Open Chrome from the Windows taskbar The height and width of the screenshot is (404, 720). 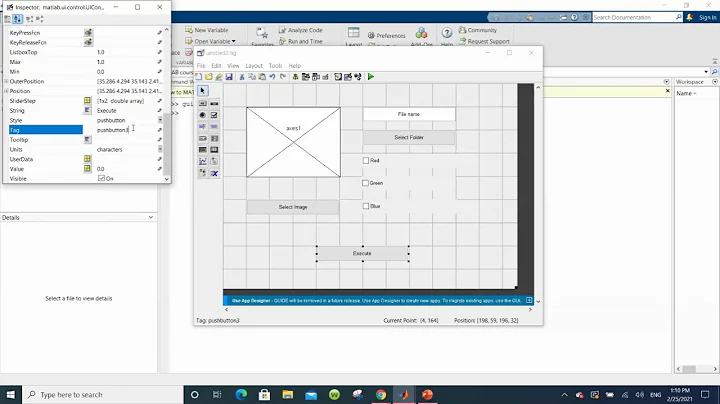pyautogui.click(x=381, y=394)
